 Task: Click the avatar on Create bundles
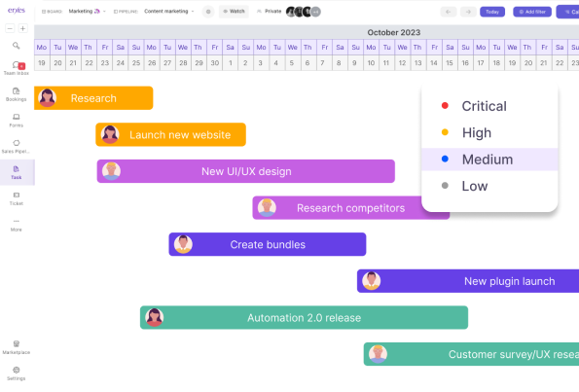[x=183, y=244]
